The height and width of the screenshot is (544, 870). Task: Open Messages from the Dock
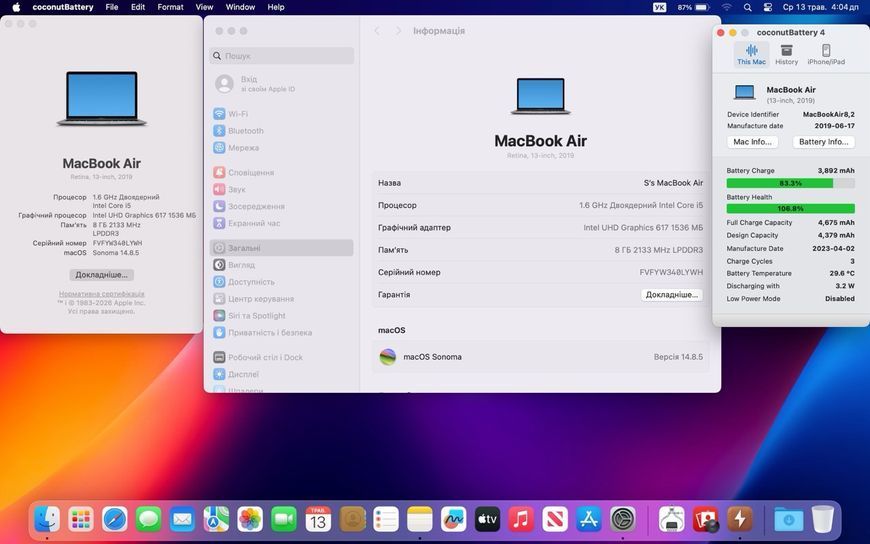click(x=149, y=520)
